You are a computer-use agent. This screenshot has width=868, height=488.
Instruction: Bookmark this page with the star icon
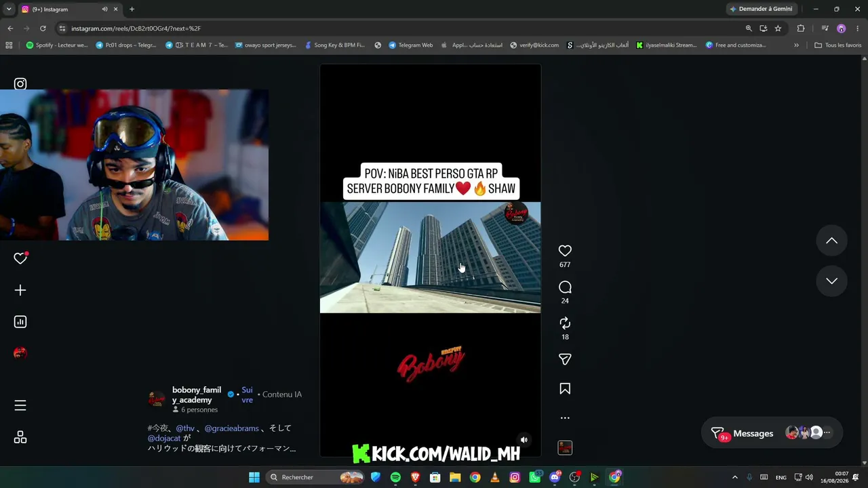[x=778, y=28]
